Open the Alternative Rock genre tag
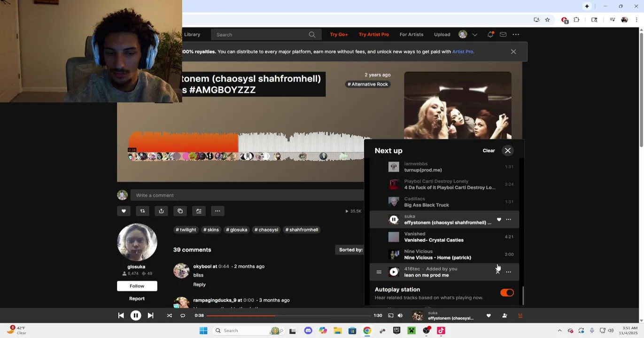Screen dimensions: 644x338 point(368,84)
